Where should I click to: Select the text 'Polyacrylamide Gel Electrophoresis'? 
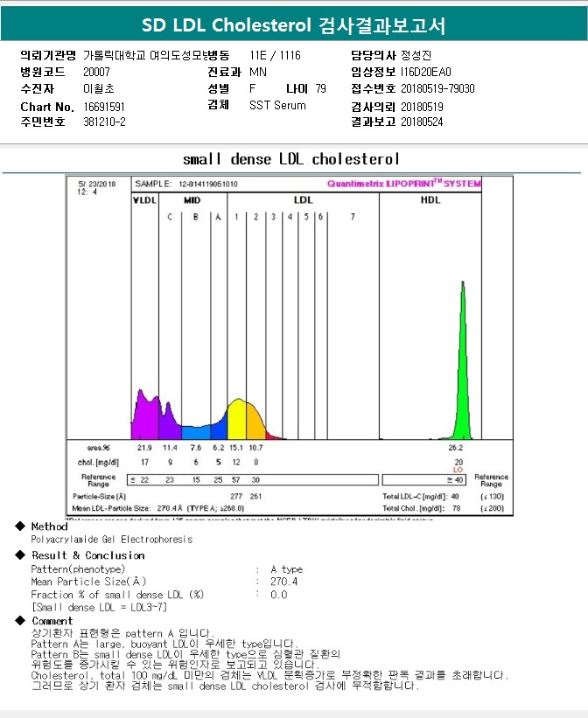click(x=112, y=540)
